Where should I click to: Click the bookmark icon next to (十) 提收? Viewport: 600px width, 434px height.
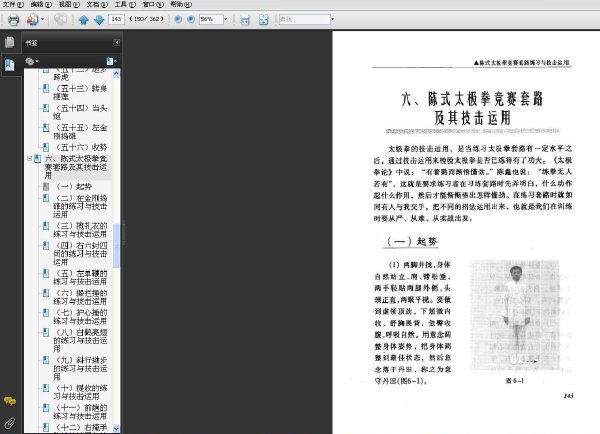(46, 388)
